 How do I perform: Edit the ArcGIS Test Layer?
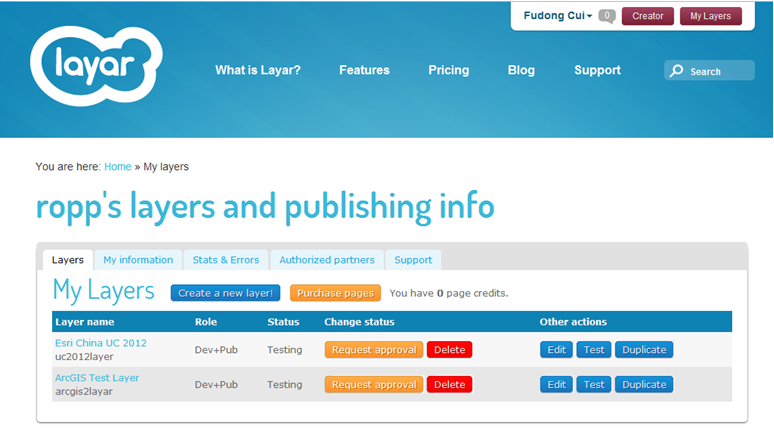556,385
